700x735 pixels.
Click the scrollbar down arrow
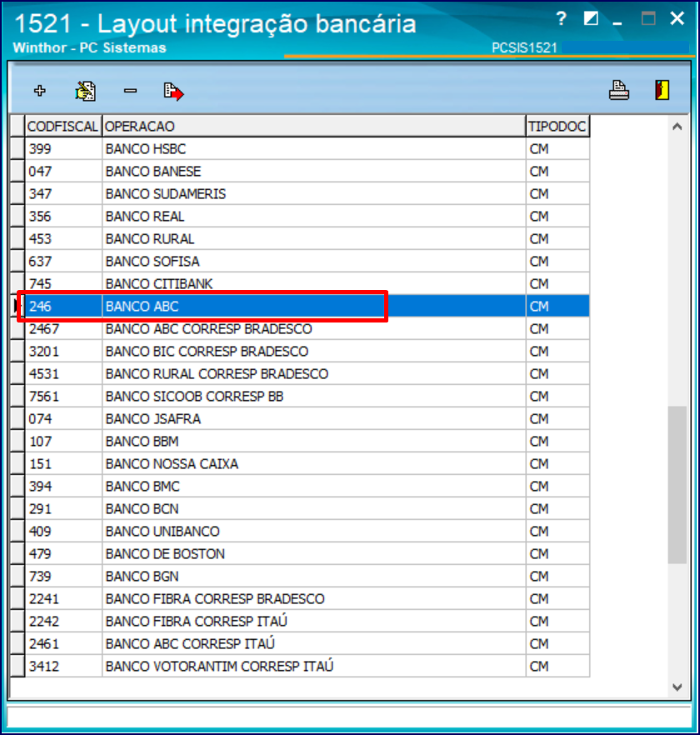click(677, 687)
